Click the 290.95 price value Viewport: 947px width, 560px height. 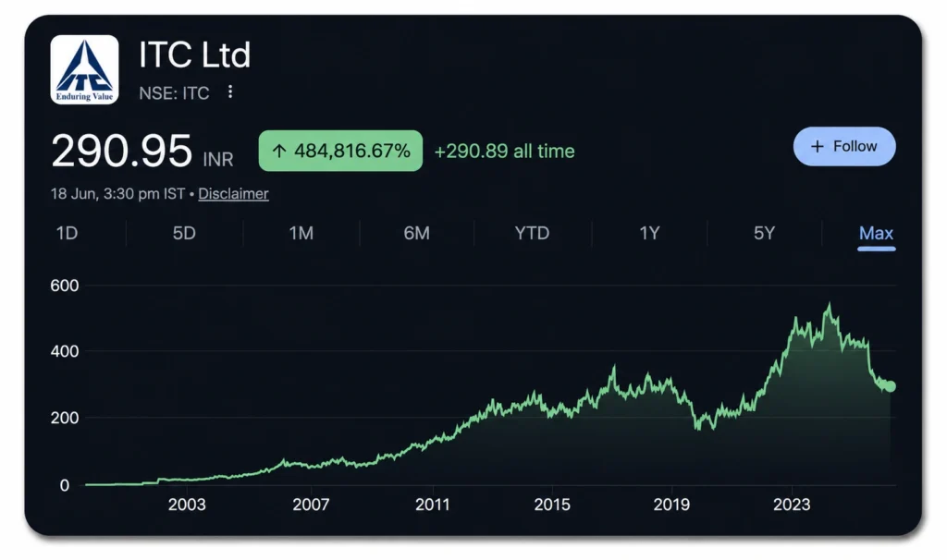point(122,151)
